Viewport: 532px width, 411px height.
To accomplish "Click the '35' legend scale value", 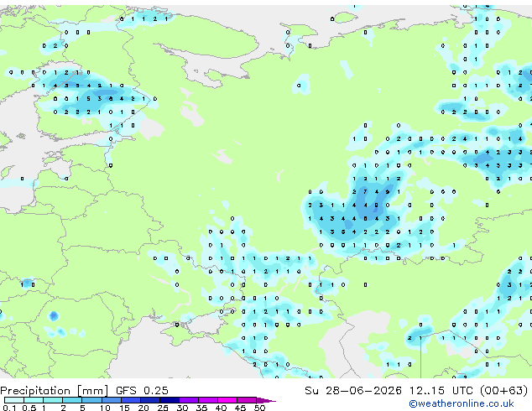I will tap(201, 408).
